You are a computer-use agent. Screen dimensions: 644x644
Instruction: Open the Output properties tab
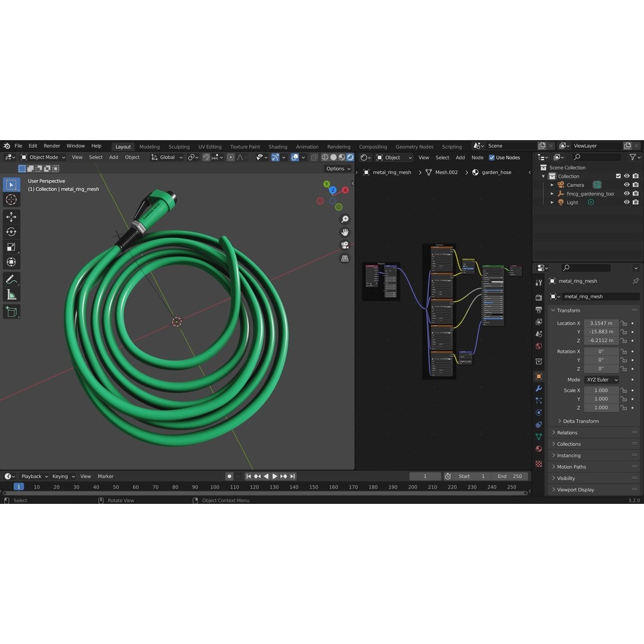(x=539, y=309)
